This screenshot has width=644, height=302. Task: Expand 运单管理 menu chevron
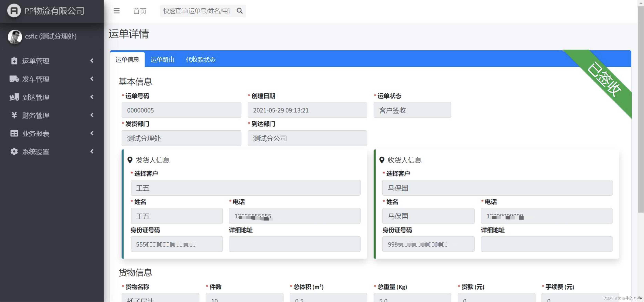[92, 61]
